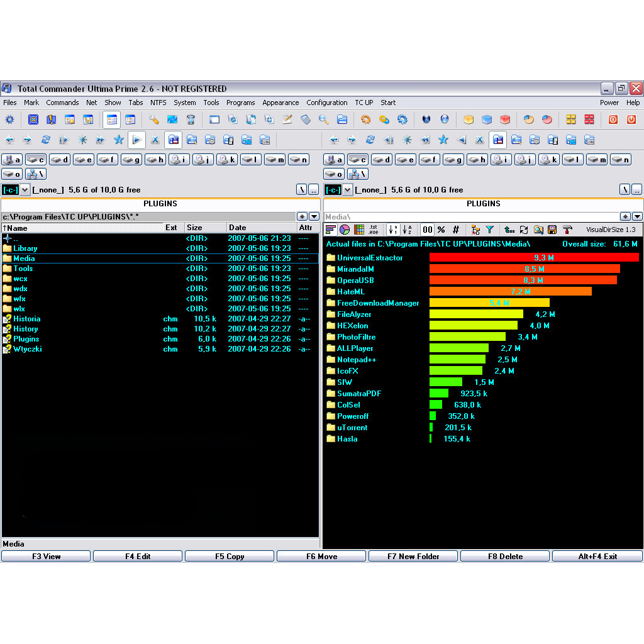The height and width of the screenshot is (644, 644).
Task: Click the wrench icon in the main toolbar
Action: pyautogui.click(x=154, y=119)
